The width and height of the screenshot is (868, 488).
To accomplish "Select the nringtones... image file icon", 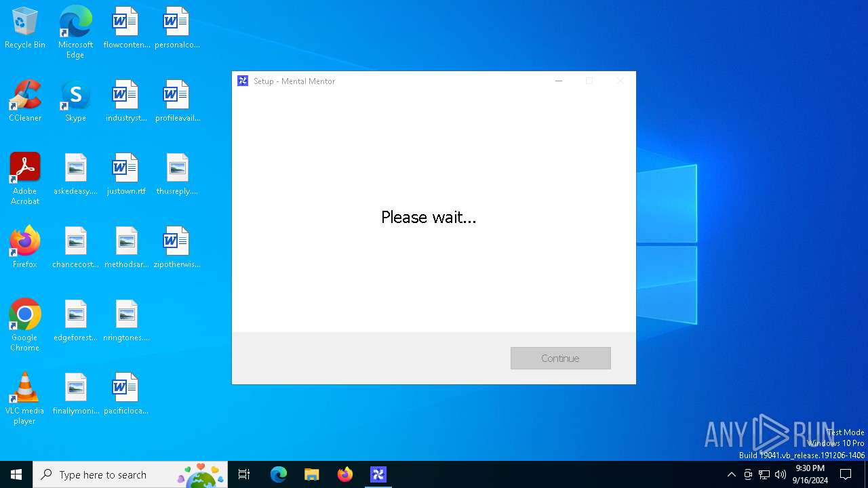I will 126,321.
